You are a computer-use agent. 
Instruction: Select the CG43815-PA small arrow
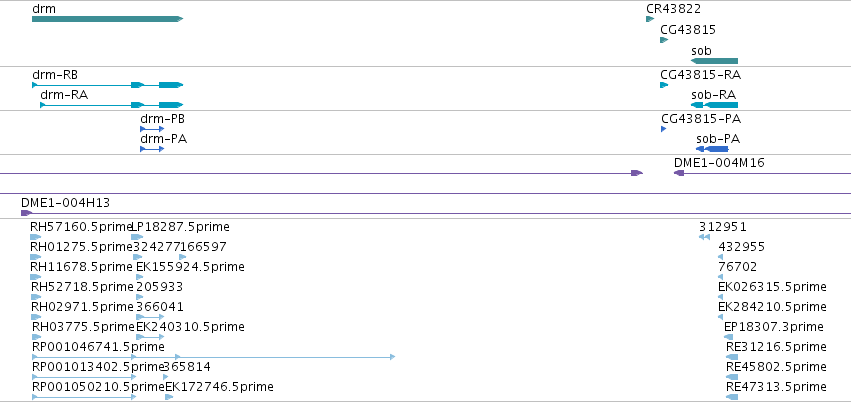click(663, 129)
